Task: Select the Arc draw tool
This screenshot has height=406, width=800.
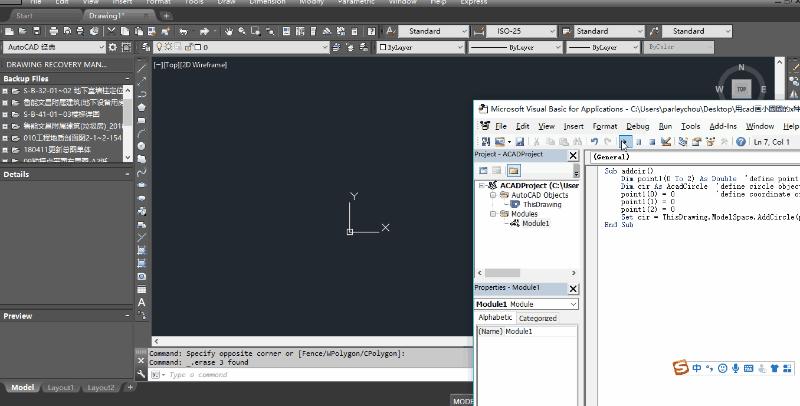Action: (142, 134)
